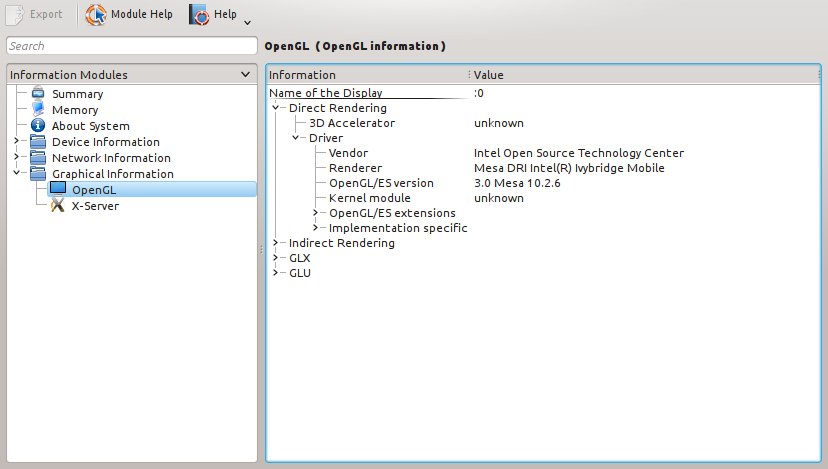Viewport: 828px width, 469px height.
Task: Open the Information Modules dropdown arrow
Action: click(246, 75)
